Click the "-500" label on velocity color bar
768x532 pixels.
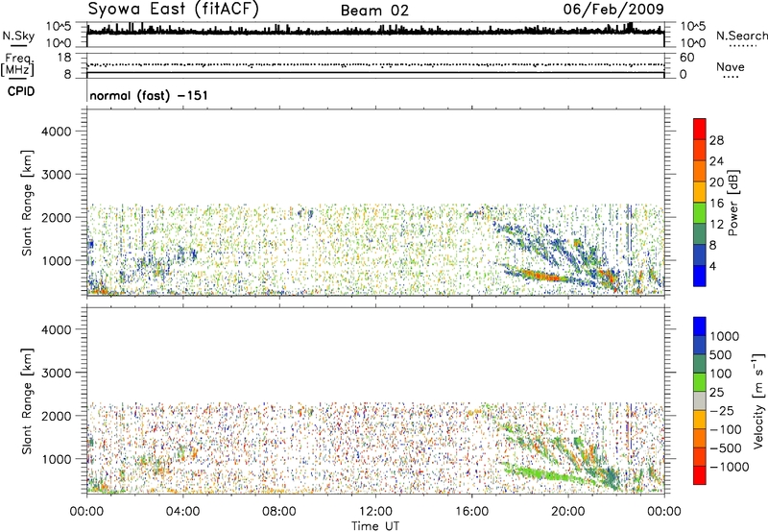point(725,448)
